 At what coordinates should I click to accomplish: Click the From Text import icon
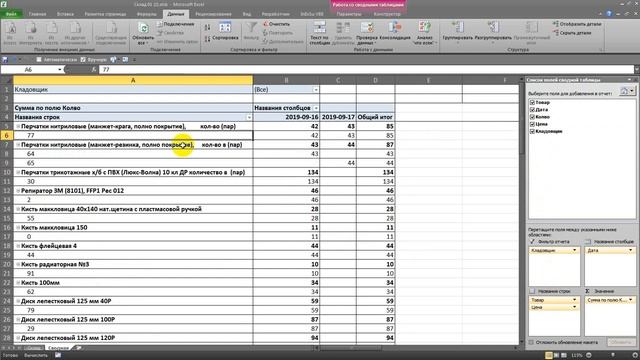[51, 28]
